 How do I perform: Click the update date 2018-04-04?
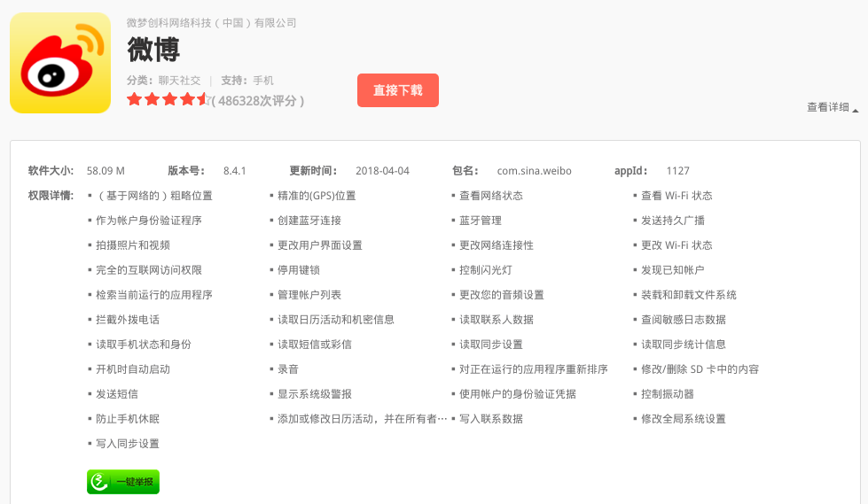click(382, 171)
